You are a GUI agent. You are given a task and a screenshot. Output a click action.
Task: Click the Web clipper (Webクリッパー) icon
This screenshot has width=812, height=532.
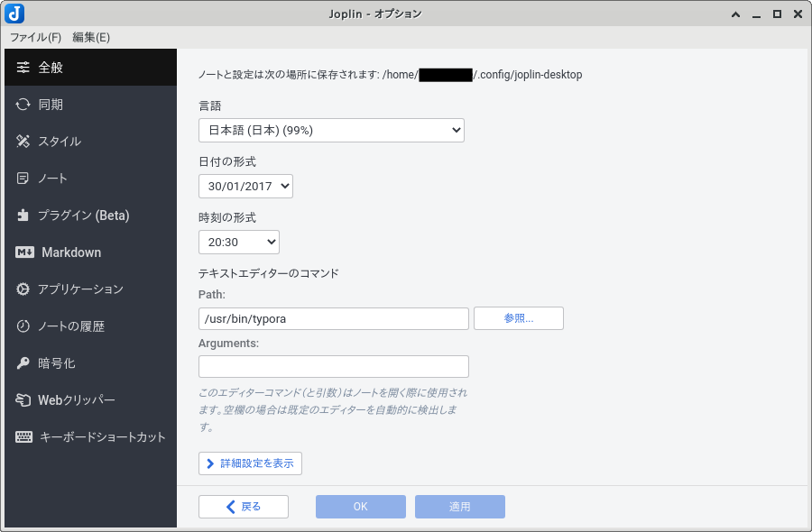[23, 400]
